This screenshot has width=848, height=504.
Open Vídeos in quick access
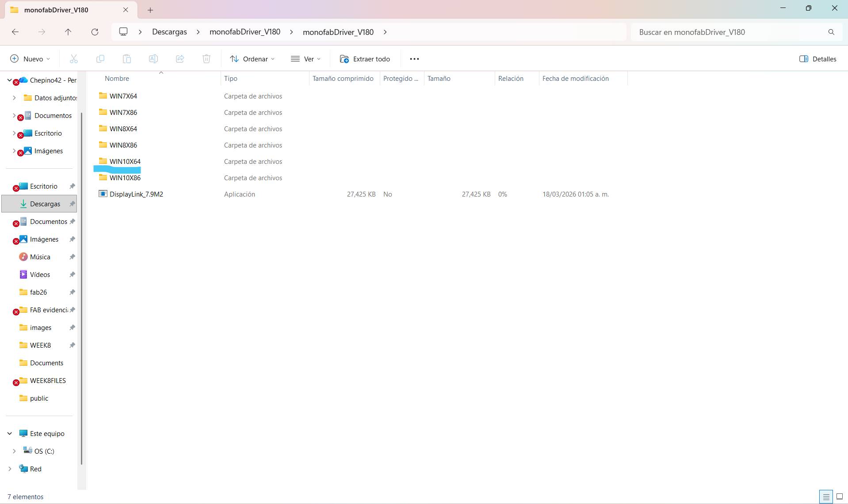click(40, 275)
